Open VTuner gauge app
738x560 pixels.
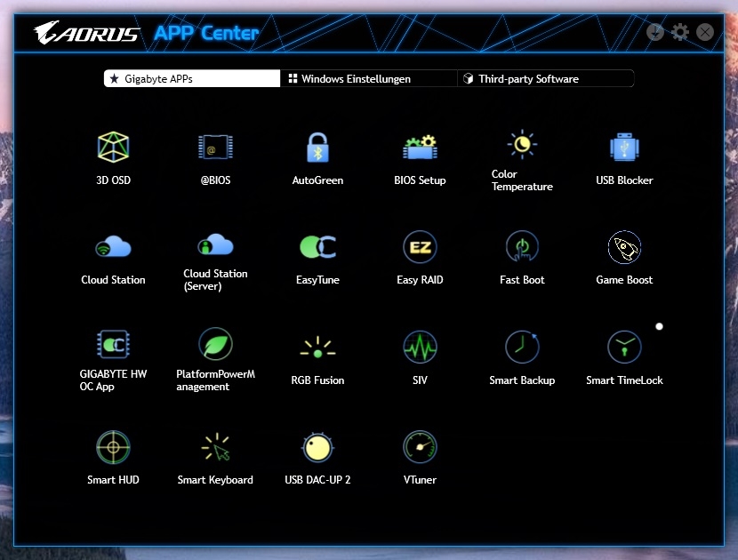click(x=420, y=447)
